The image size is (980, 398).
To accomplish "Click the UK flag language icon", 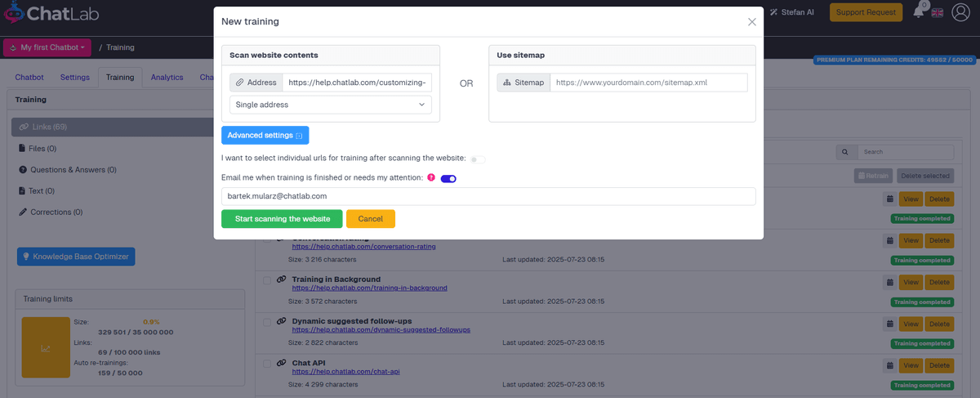I will coord(938,12).
